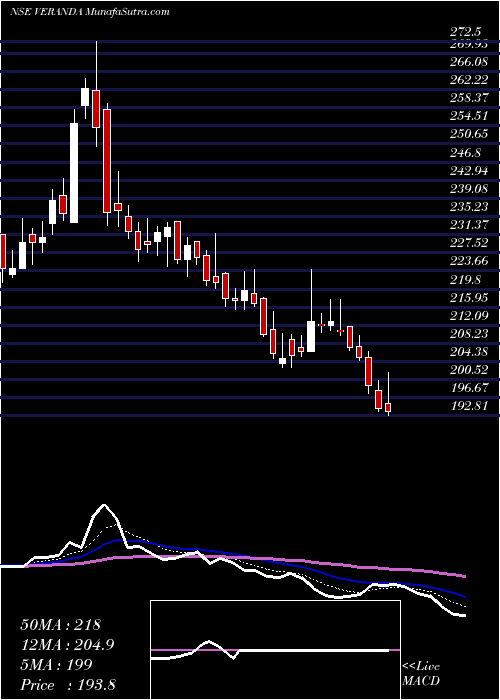Click the 50MA : 218 readout
Viewport: 500px width, 700px height.
[x=60, y=625]
